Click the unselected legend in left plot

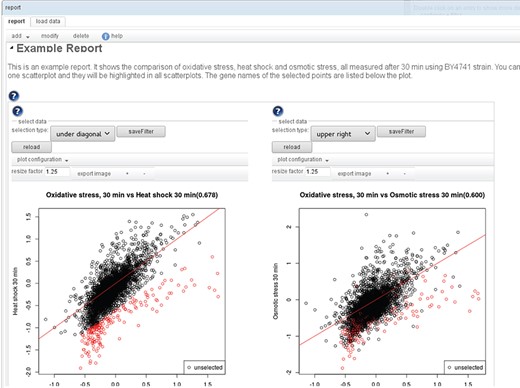pyautogui.click(x=204, y=367)
